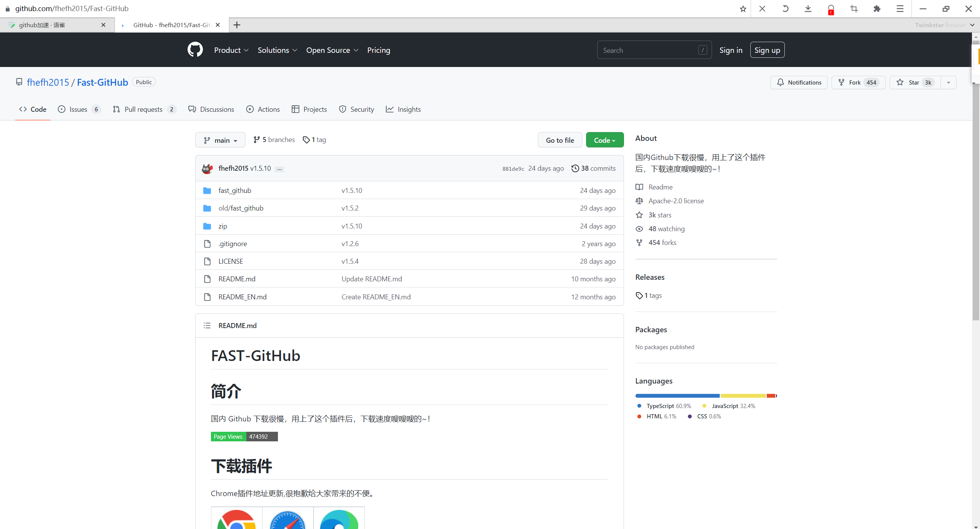Click the branches icon next to 5 branches
This screenshot has height=529, width=980.
256,140
